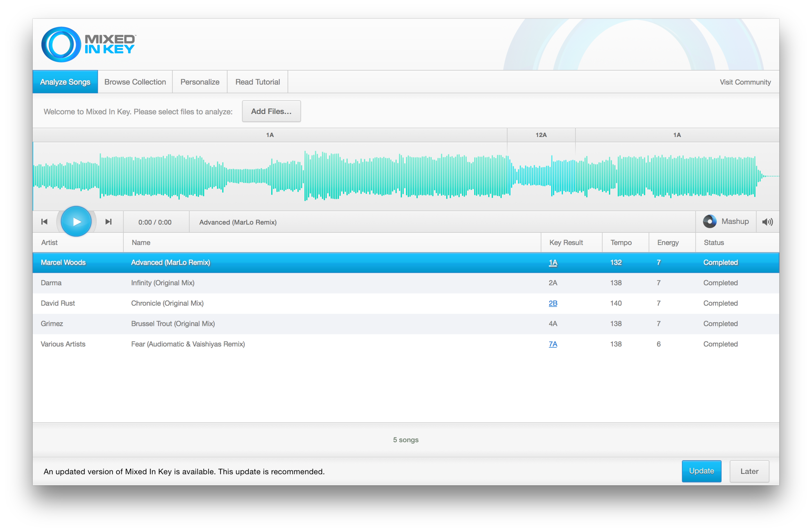Toggle the volume speaker icon
This screenshot has width=812, height=532.
pyautogui.click(x=768, y=222)
